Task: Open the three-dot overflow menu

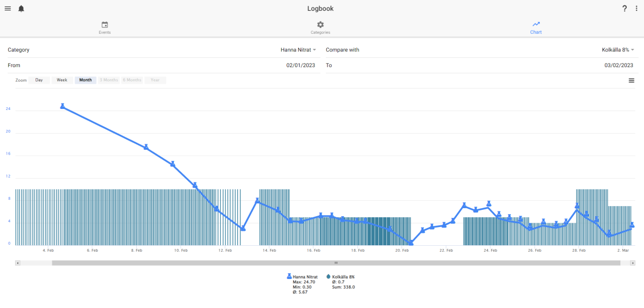Action: [x=636, y=9]
